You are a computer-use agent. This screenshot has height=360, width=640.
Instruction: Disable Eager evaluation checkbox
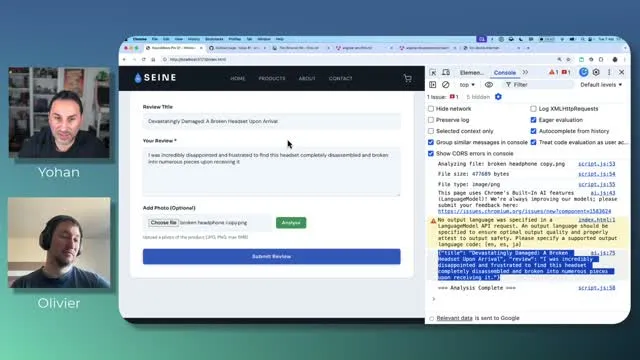click(x=533, y=120)
